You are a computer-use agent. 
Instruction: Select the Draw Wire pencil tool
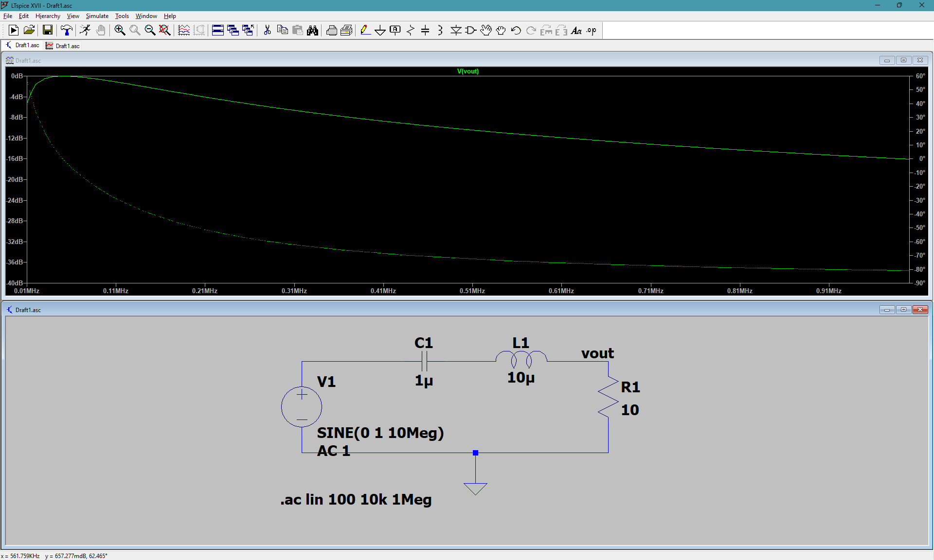click(365, 30)
